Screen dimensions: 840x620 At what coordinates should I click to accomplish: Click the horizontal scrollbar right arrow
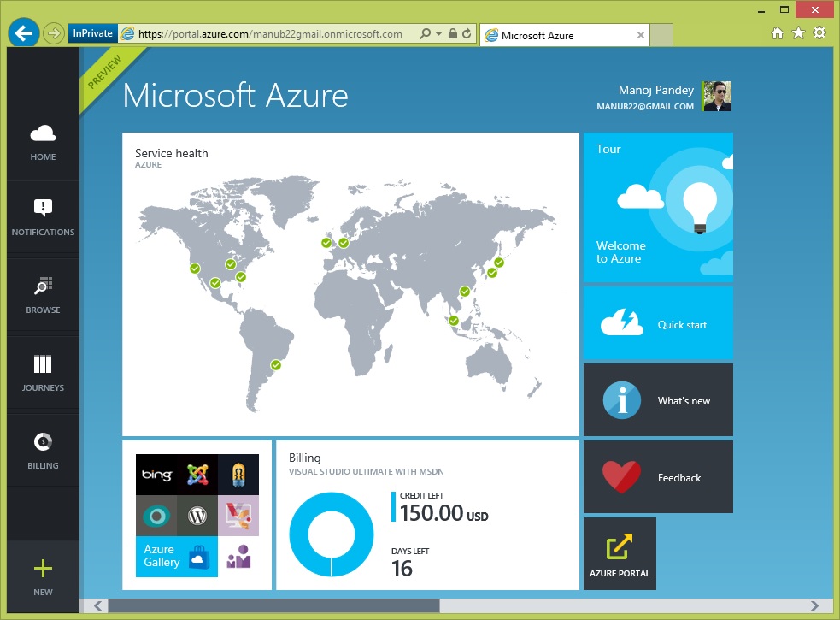click(x=824, y=605)
